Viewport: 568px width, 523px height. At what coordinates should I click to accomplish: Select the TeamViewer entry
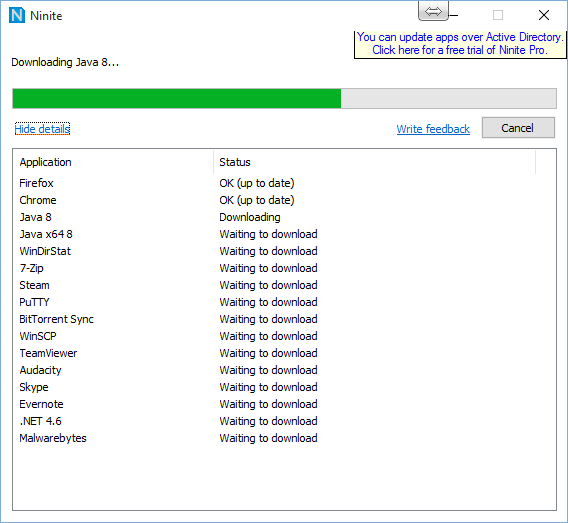(48, 353)
